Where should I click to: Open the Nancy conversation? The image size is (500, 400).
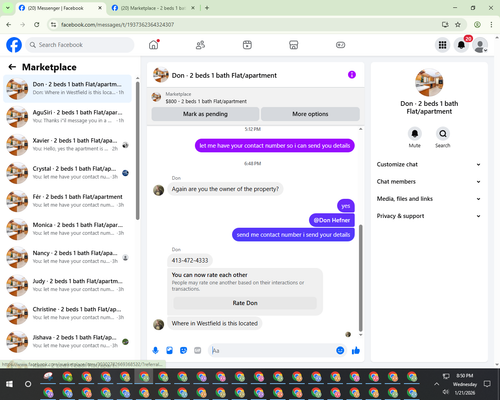[x=67, y=257]
